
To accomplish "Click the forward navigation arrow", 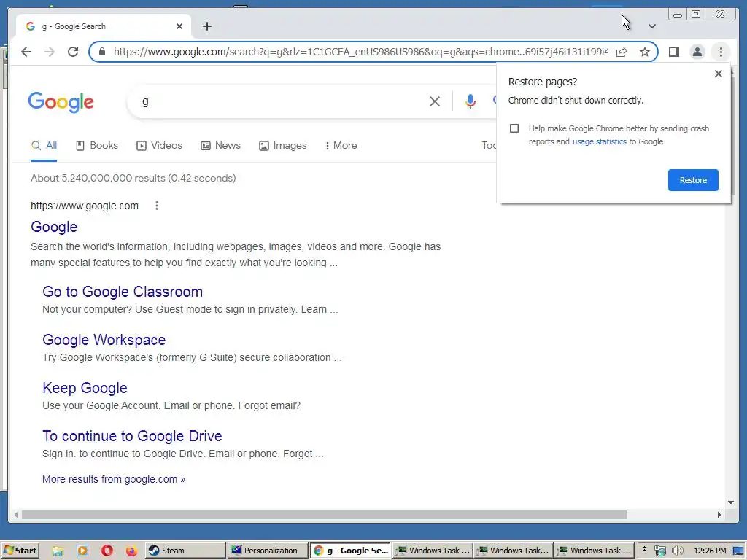I will click(x=50, y=52).
